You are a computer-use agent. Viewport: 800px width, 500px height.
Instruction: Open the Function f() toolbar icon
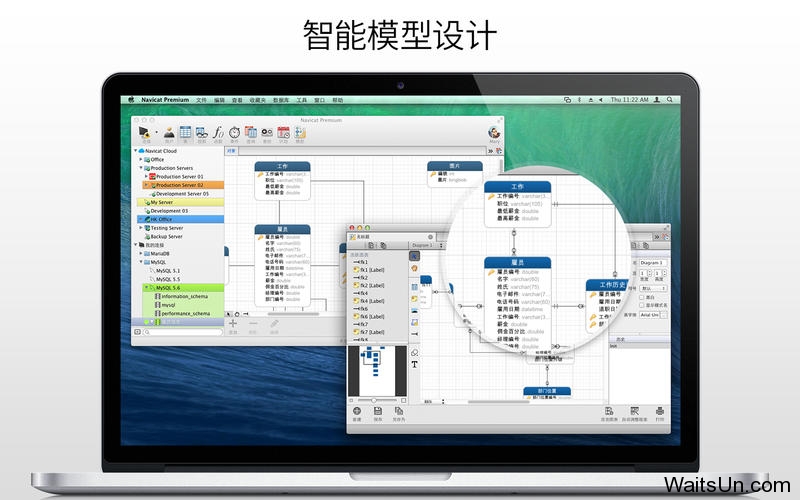(218, 132)
